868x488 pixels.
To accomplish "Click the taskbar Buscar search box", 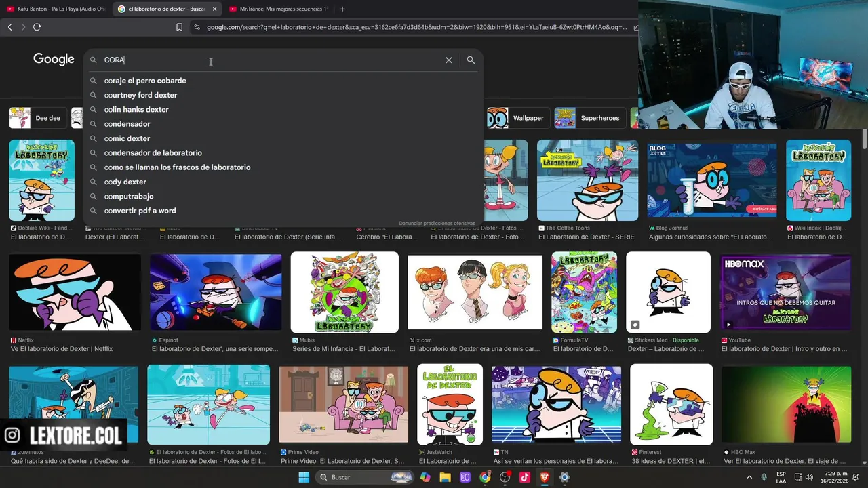I will [x=365, y=477].
